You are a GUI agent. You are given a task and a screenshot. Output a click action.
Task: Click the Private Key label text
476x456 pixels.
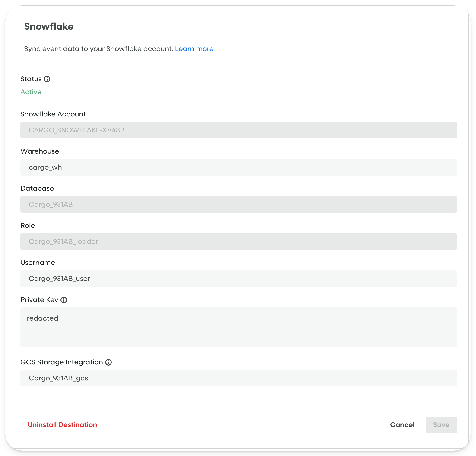(39, 300)
